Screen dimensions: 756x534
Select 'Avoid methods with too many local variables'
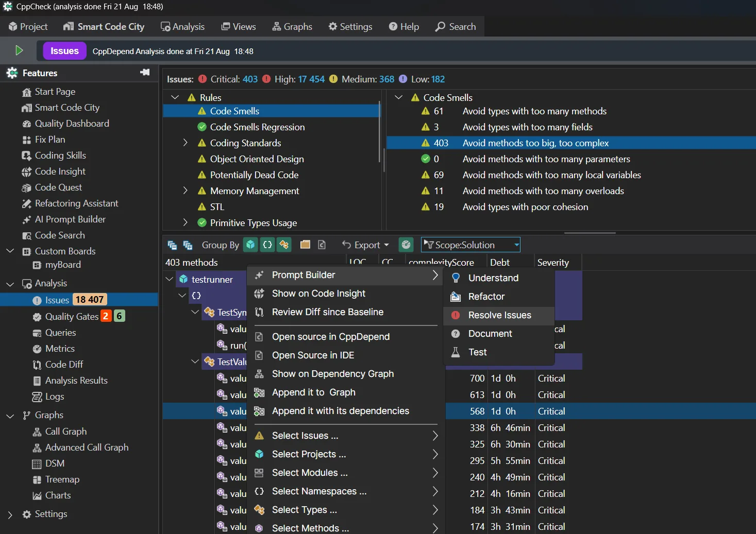551,175
